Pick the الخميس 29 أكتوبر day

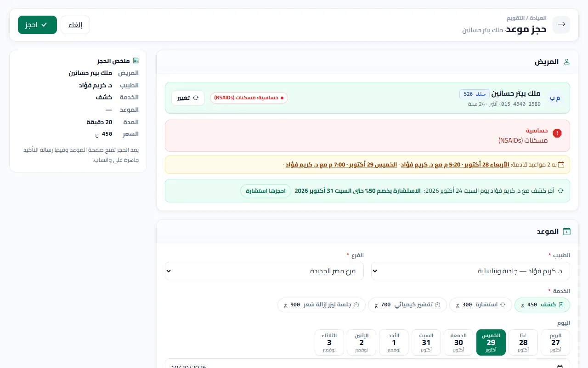[491, 343]
